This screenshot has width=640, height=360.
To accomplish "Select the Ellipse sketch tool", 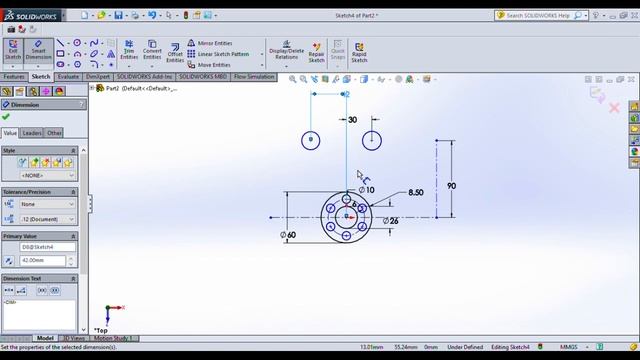I will pos(94,54).
